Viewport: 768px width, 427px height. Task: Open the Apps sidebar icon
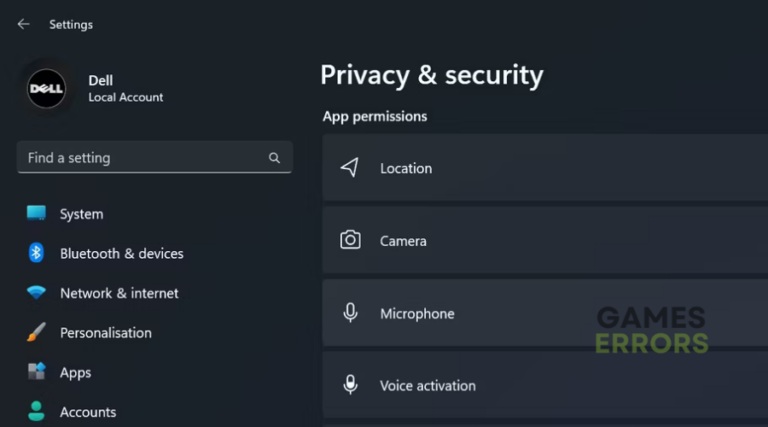point(36,372)
